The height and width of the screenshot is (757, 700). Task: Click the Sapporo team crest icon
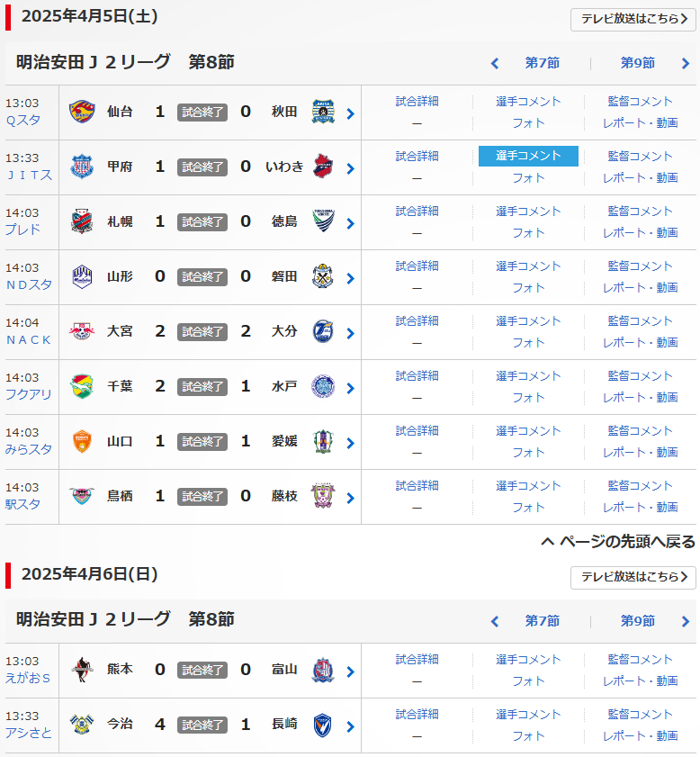pos(82,222)
